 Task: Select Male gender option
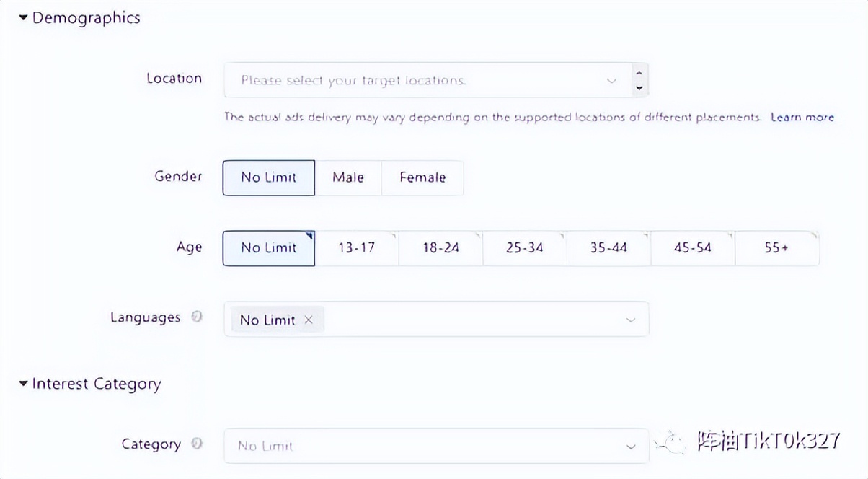347,177
